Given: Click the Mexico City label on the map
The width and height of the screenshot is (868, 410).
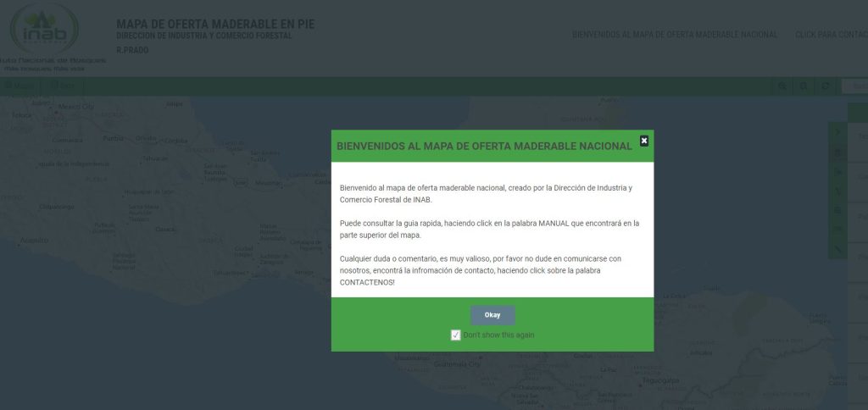Looking at the screenshot, I should click(x=75, y=107).
